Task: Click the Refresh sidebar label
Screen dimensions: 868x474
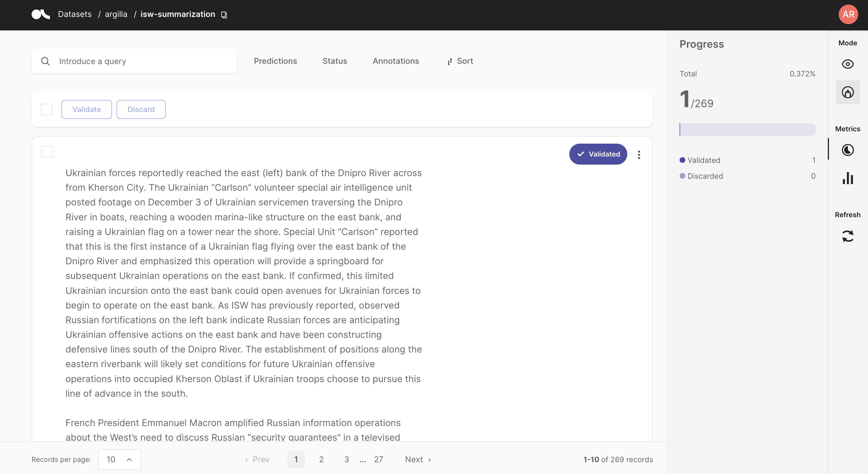Action: point(847,215)
